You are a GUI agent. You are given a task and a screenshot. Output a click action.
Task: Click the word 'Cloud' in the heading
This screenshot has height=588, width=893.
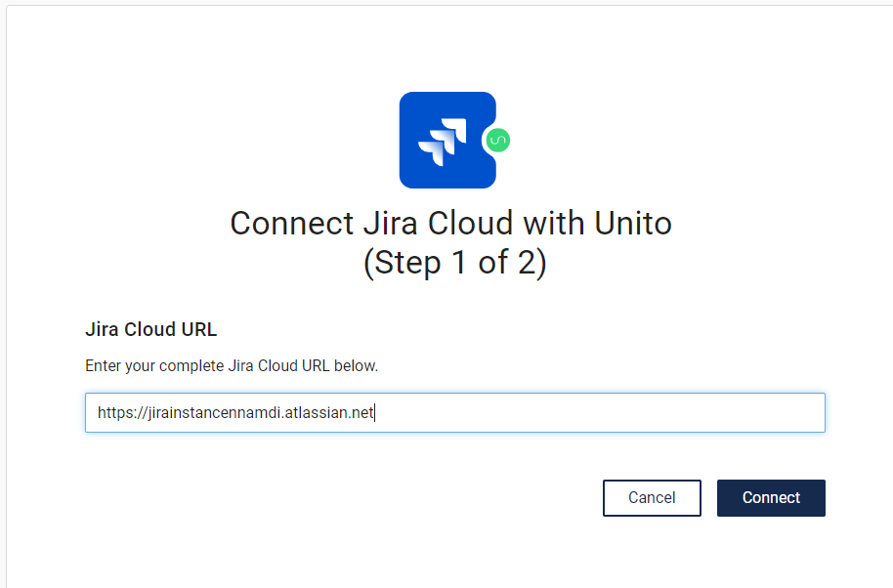click(472, 223)
